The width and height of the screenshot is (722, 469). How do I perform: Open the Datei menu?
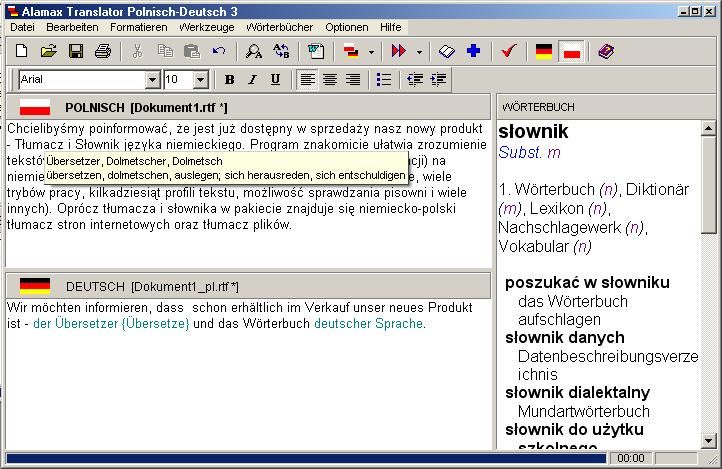click(22, 27)
